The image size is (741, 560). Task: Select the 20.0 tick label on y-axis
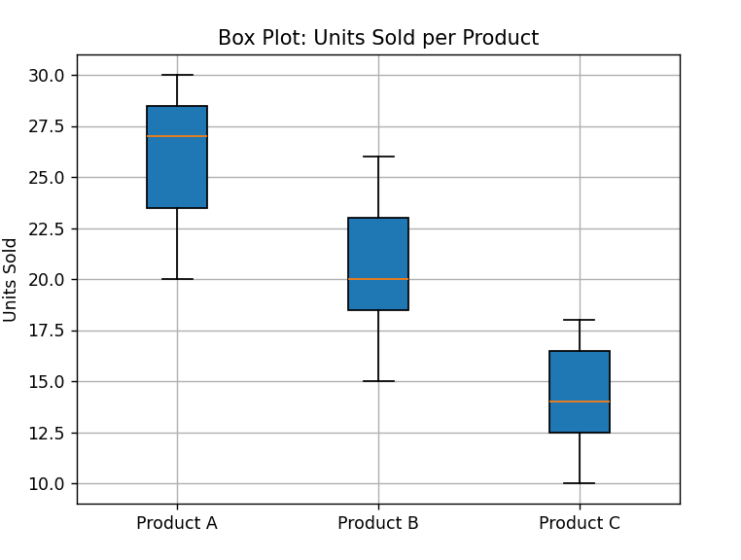[x=48, y=279]
